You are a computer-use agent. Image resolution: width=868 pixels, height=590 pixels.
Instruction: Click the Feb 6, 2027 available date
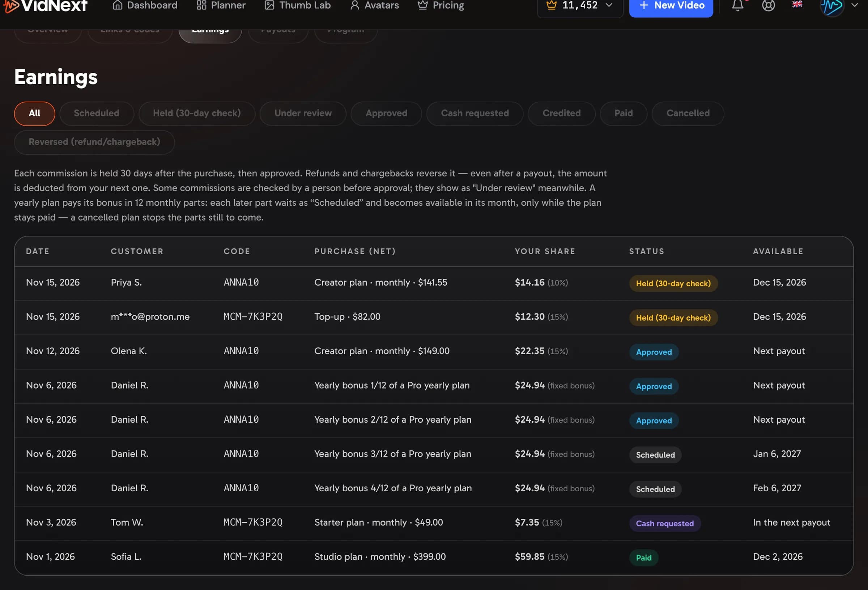coord(777,488)
